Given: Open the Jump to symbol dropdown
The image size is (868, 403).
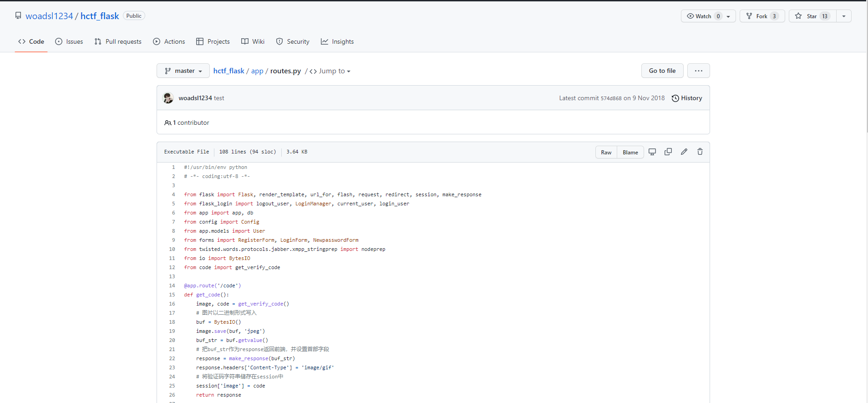Looking at the screenshot, I should [x=330, y=71].
